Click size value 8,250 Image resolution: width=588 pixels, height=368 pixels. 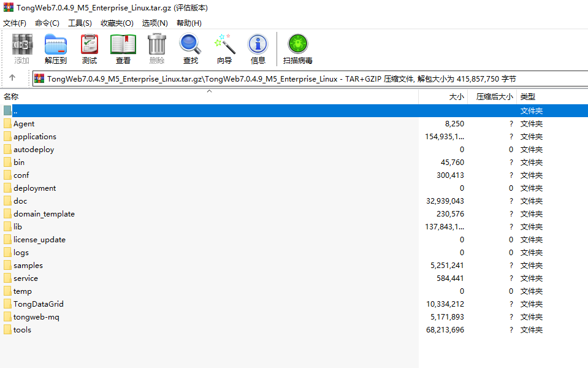tap(454, 124)
